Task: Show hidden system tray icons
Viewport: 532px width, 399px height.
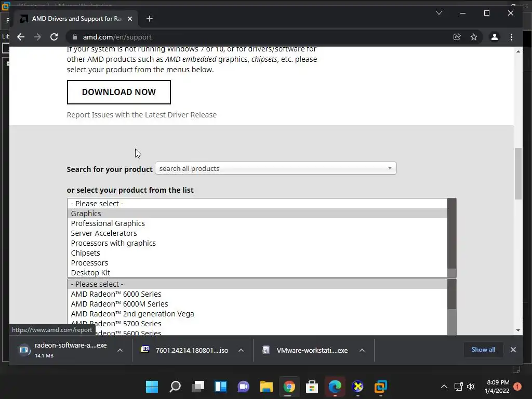Action: coord(444,387)
